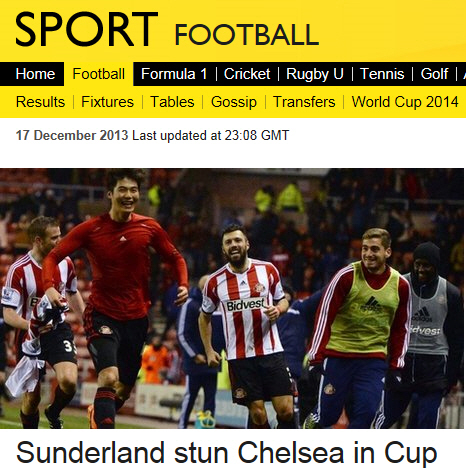Open the Sunderland celebration photo
This screenshot has width=466, height=468.
[232, 298]
